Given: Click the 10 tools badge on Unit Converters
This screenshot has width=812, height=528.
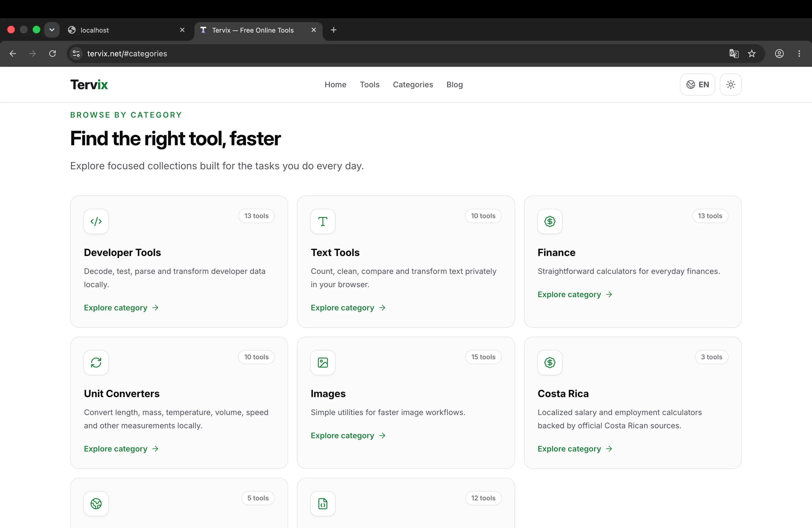Looking at the screenshot, I should point(256,357).
